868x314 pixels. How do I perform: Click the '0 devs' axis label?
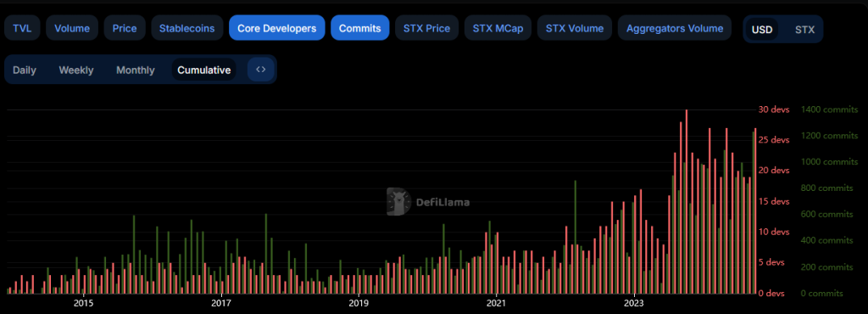click(771, 293)
